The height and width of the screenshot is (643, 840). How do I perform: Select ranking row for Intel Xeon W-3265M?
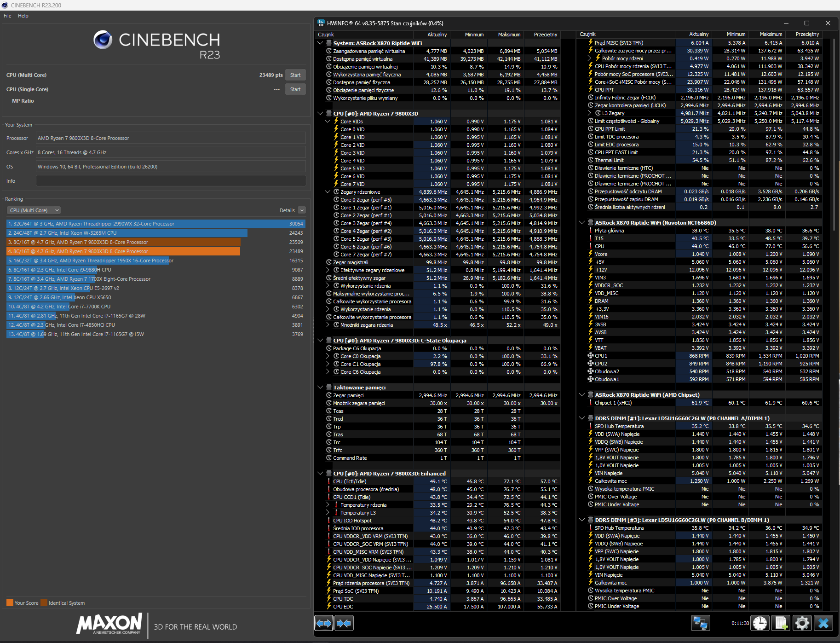(155, 233)
